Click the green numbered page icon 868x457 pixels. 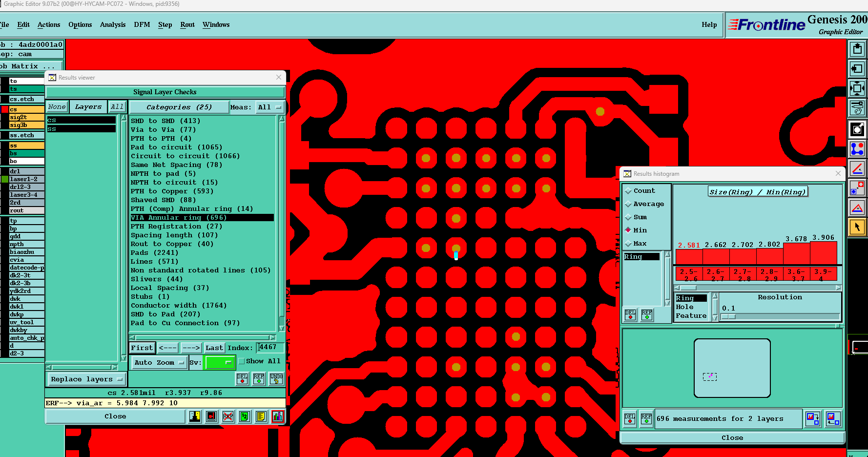[x=245, y=416]
